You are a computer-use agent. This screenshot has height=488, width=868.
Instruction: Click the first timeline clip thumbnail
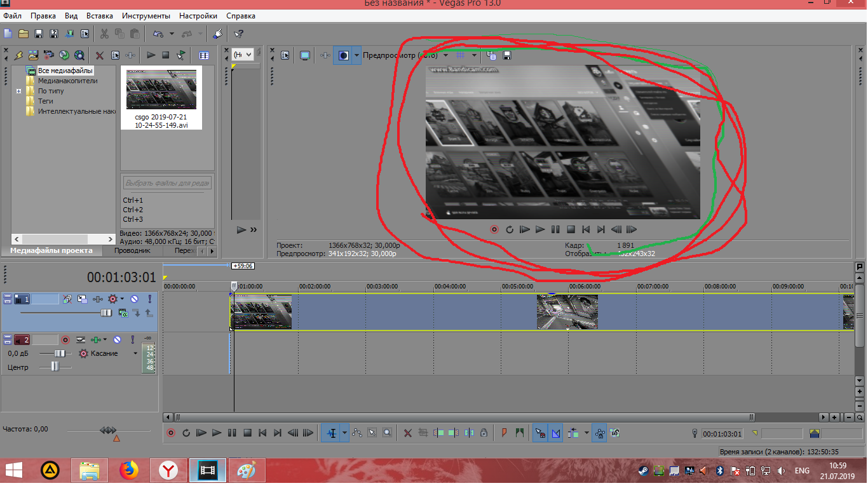261,311
